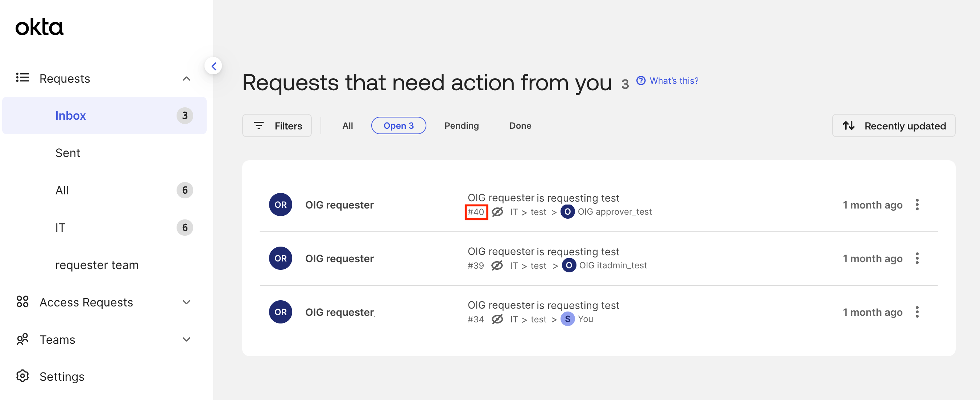Click hidden-eye icon on request #40
Viewport: 980px width, 400px height.
(x=497, y=212)
